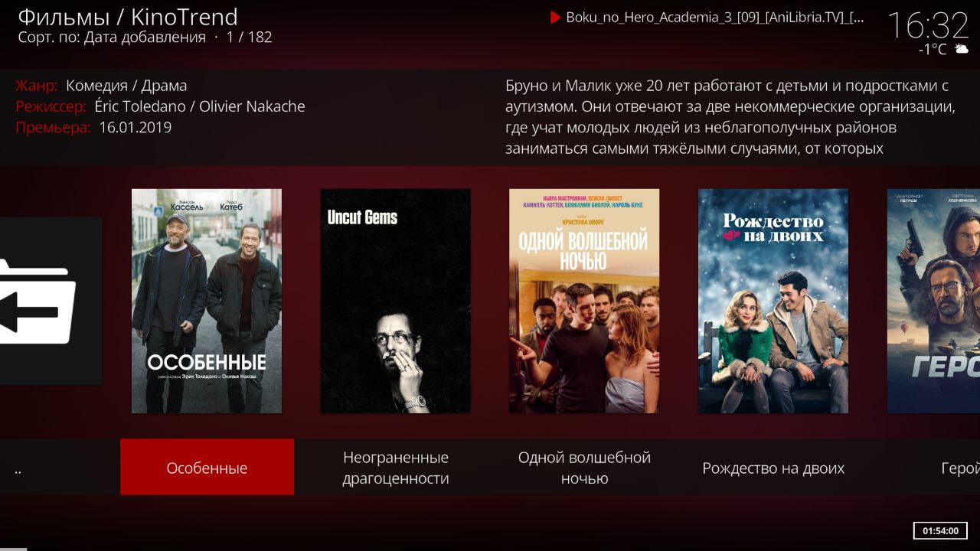Choose the Рождество на двоих title
Image resolution: width=980 pixels, height=551 pixels.
click(x=773, y=468)
